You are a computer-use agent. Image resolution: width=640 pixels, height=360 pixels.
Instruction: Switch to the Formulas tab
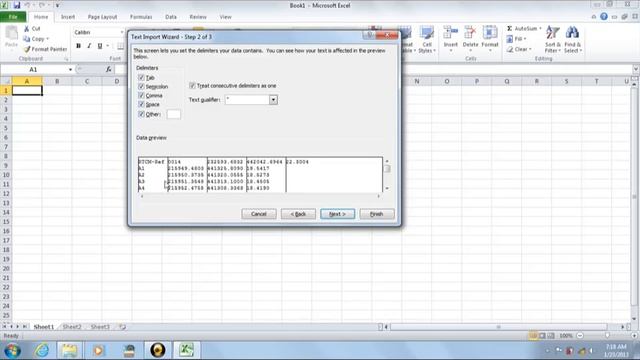pyautogui.click(x=141, y=17)
